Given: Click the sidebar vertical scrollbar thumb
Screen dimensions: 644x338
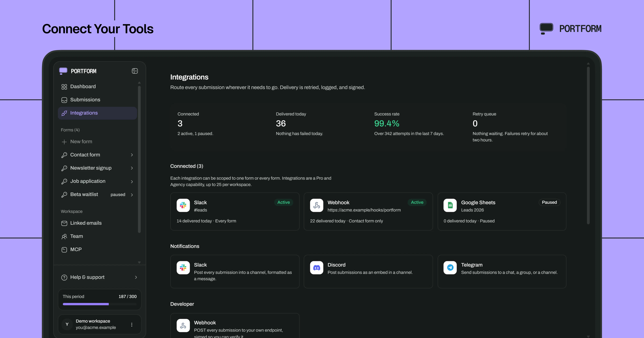Looking at the screenshot, I should tap(139, 159).
